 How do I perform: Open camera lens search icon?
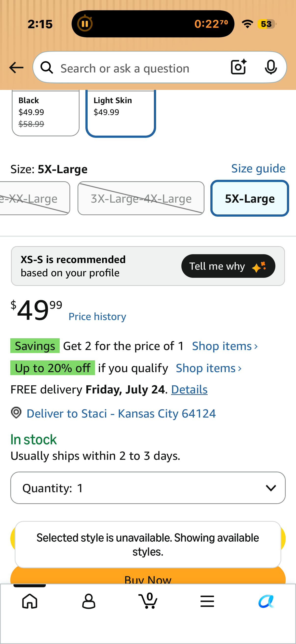click(239, 67)
